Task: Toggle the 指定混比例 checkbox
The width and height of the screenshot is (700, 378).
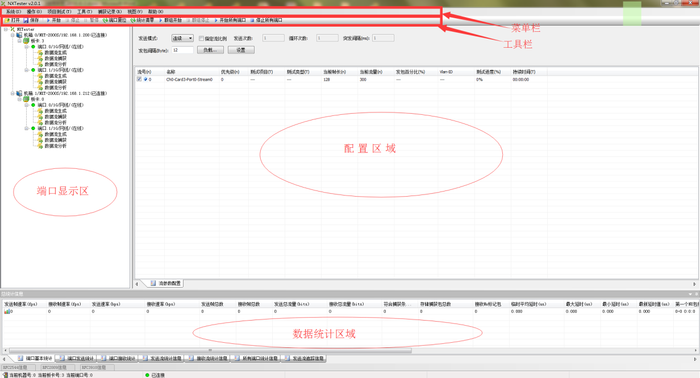Action: (x=201, y=38)
